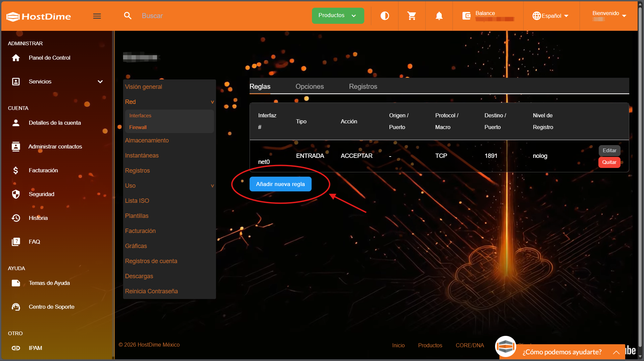Click the hamburger menu icon
Viewport: 644px width, 361px height.
tap(97, 16)
